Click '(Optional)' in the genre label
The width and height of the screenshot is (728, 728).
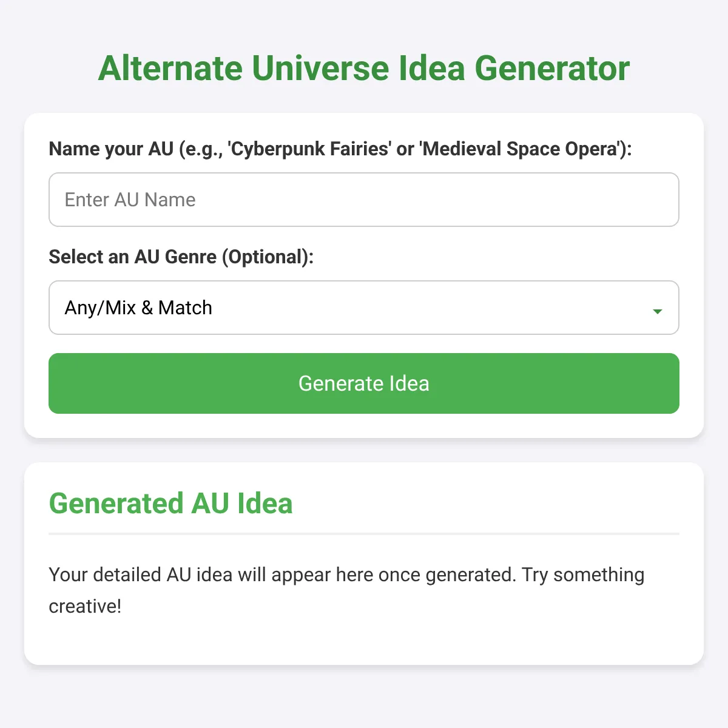[x=267, y=257]
